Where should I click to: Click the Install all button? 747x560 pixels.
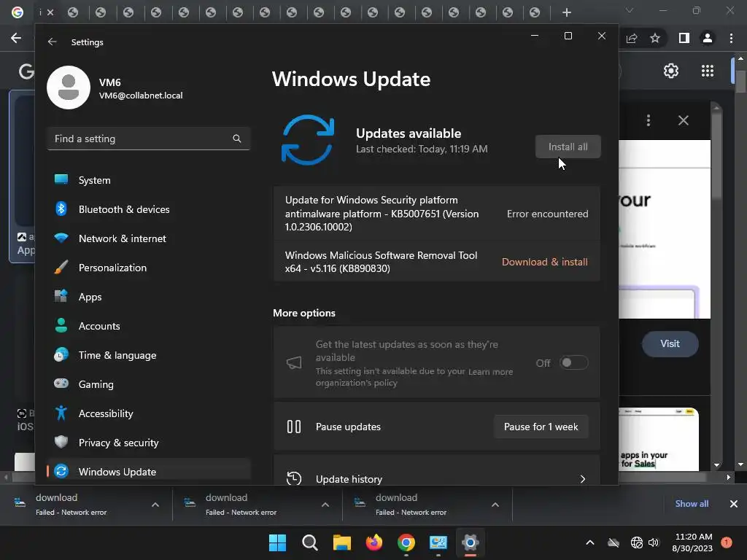568,147
